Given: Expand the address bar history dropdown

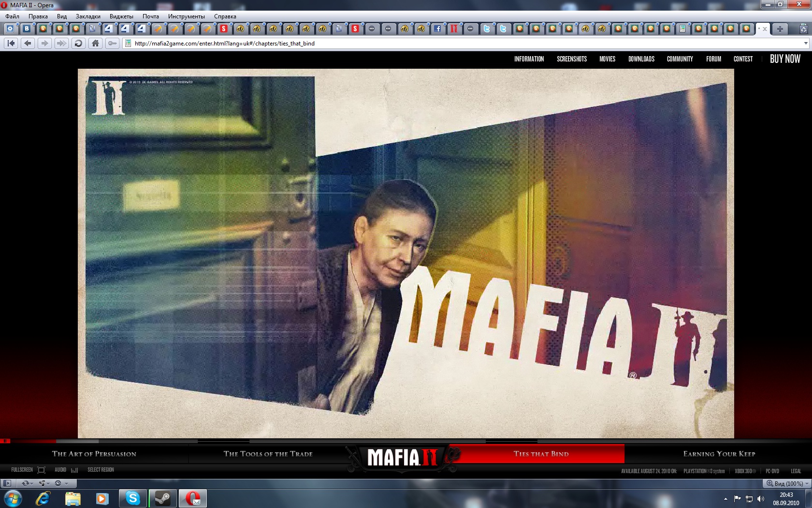Looking at the screenshot, I should click(806, 44).
